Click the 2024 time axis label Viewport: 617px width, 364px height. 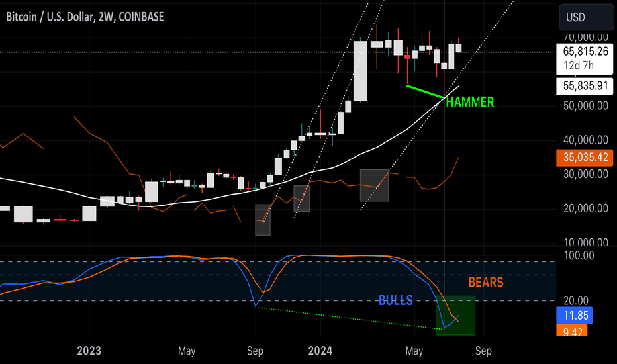[x=320, y=351]
